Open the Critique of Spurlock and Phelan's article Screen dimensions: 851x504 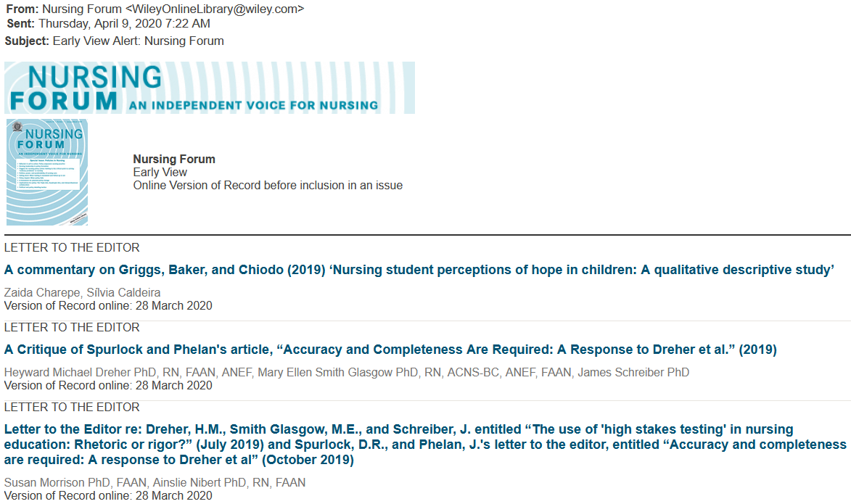pyautogui.click(x=390, y=350)
